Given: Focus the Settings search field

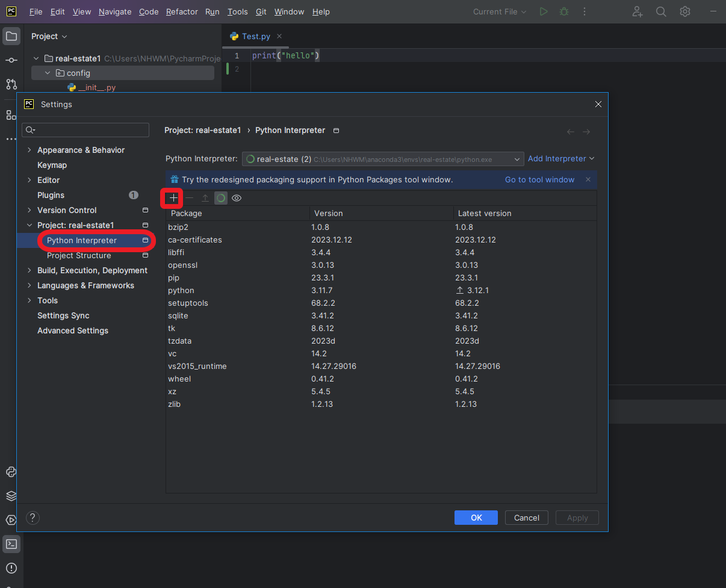Looking at the screenshot, I should (x=85, y=130).
